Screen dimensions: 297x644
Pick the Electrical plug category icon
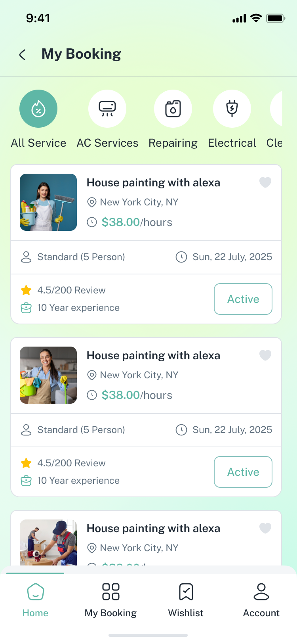click(232, 109)
